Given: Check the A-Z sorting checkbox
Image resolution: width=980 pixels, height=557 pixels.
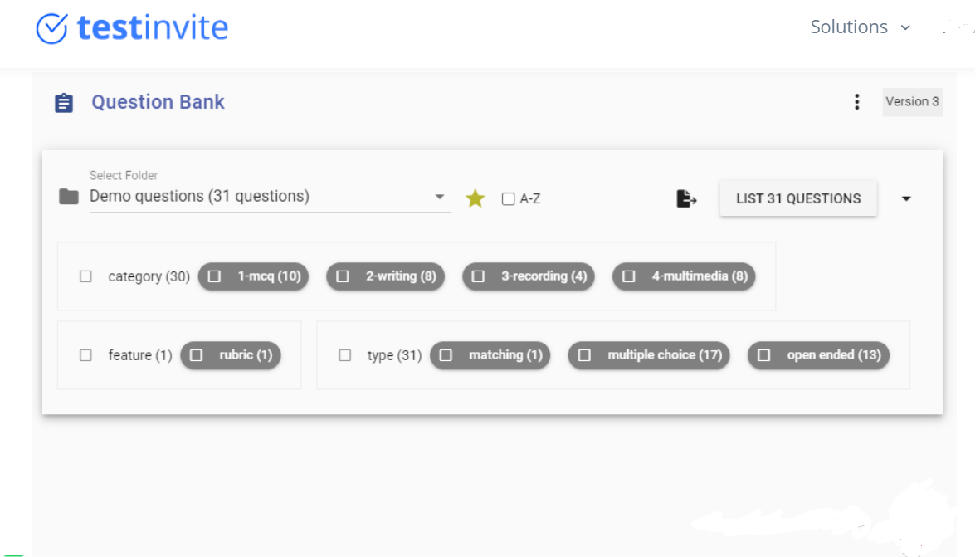Looking at the screenshot, I should [x=508, y=199].
